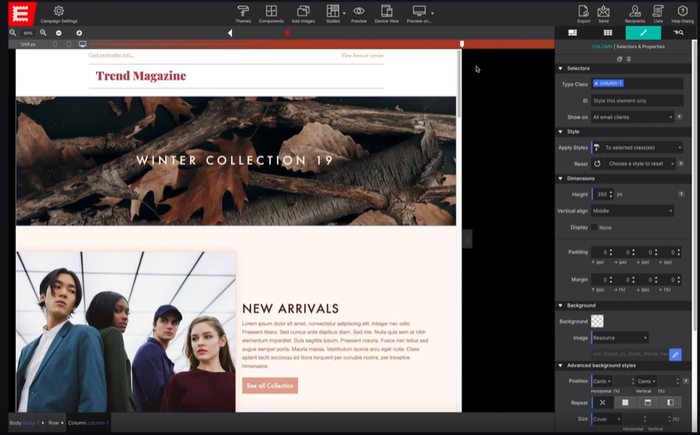Image resolution: width=700 pixels, height=435 pixels.
Task: Open the Apply Styles dropdown
Action: (x=642, y=147)
